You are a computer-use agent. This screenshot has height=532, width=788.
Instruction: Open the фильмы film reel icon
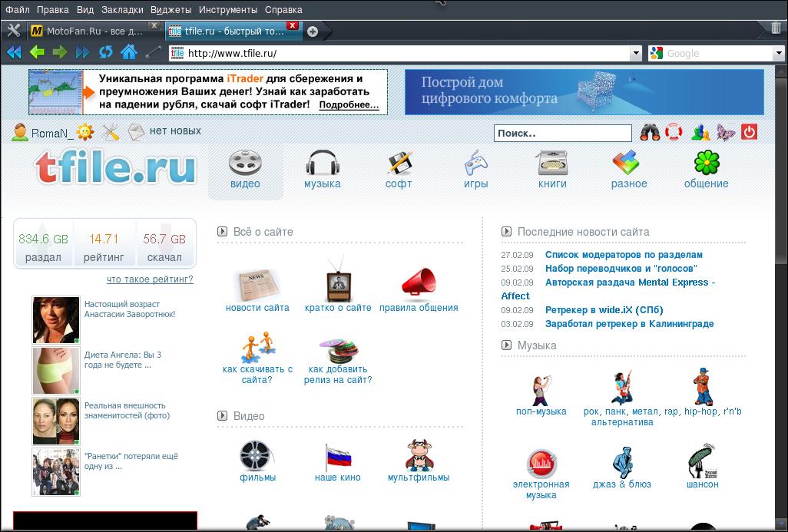tap(257, 456)
